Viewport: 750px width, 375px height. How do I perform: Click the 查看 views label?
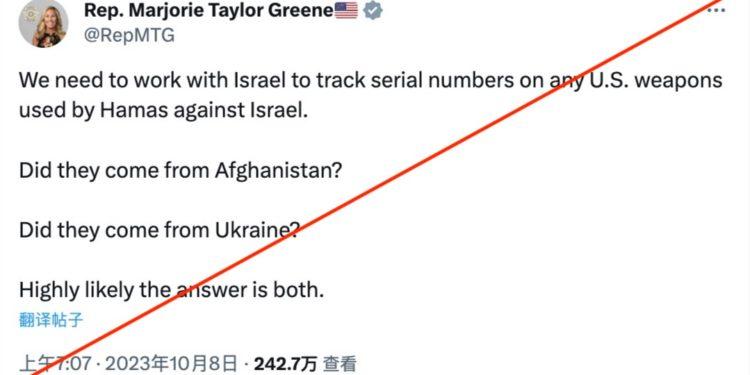point(339,365)
